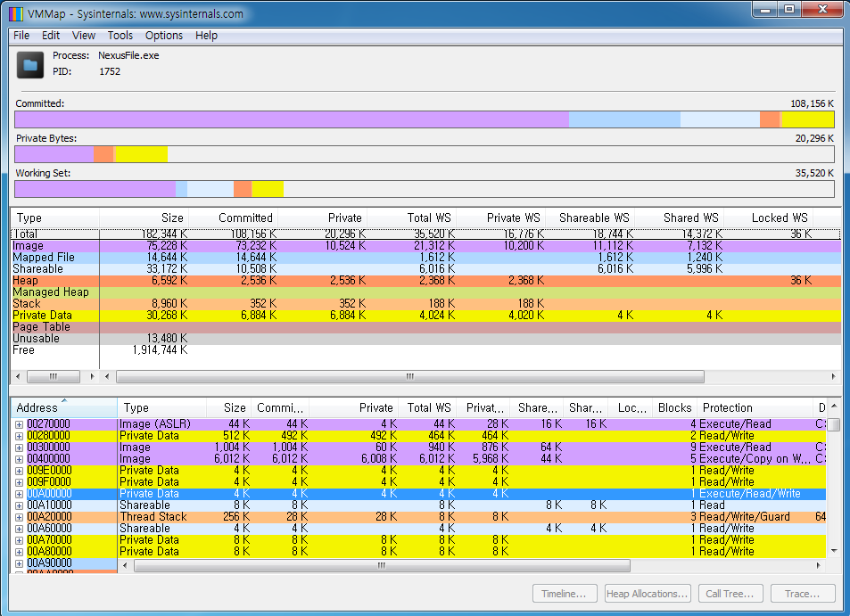
Task: Click the Shareable WS summary column header
Action: point(590,218)
